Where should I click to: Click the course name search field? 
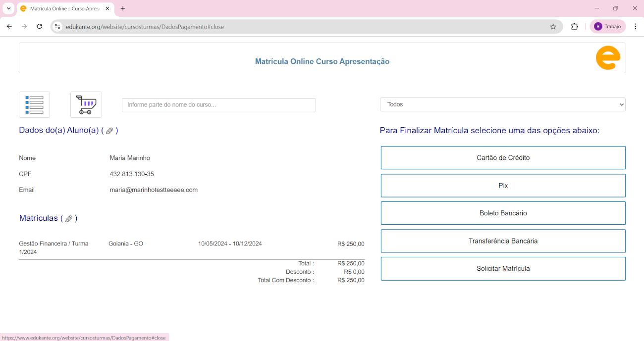click(218, 105)
